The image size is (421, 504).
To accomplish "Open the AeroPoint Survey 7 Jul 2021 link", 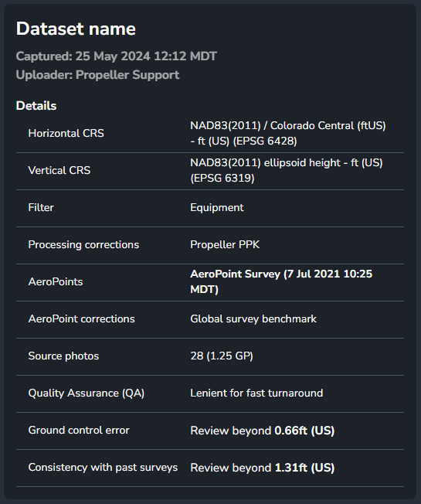I will pyautogui.click(x=281, y=281).
